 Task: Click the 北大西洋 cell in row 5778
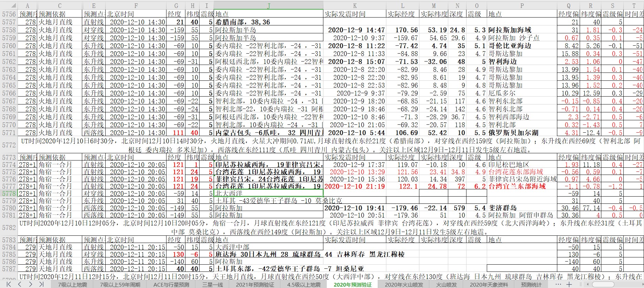pos(268,193)
